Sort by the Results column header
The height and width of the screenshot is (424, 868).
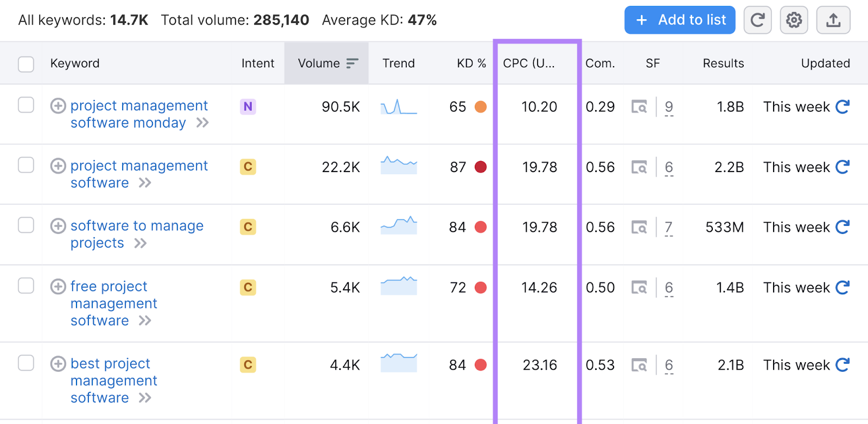pyautogui.click(x=723, y=64)
